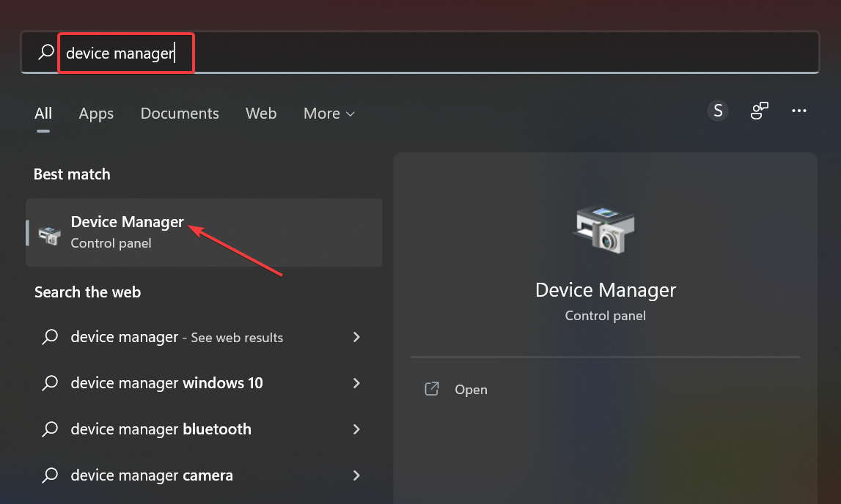Expand chevron next to 'device manager windows 10'
Viewport: 841px width, 504px height.
[356, 383]
